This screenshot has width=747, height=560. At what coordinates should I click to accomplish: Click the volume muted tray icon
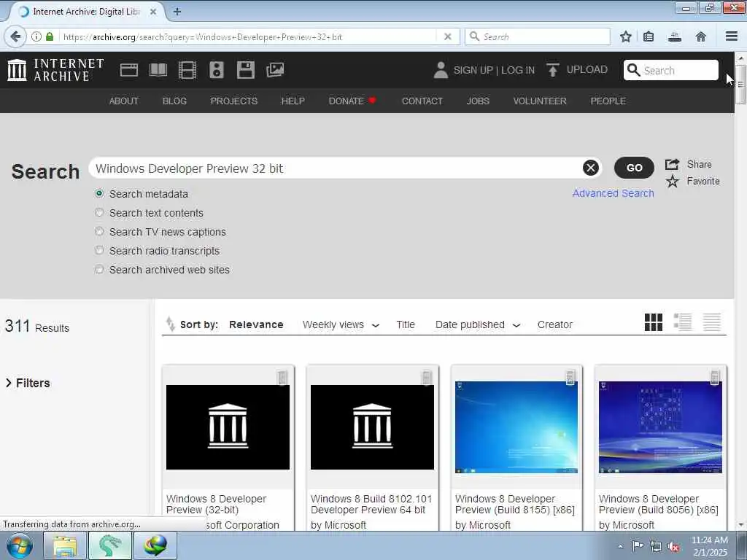pyautogui.click(x=673, y=547)
